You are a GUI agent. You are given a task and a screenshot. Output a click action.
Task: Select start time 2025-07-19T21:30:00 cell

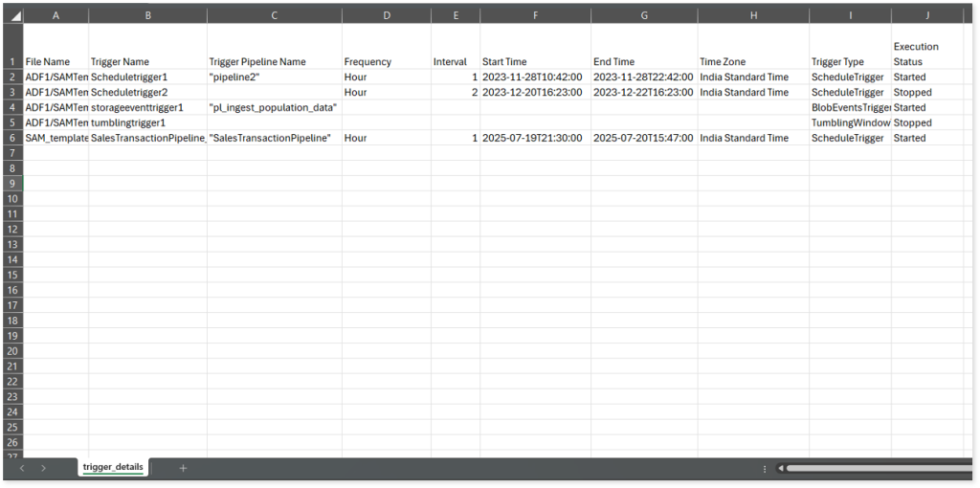[x=537, y=138]
